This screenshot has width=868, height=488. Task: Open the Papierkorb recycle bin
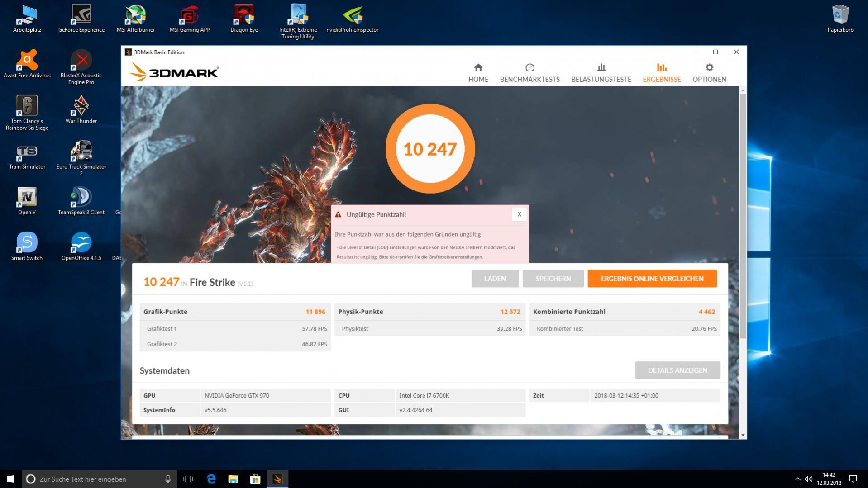pyautogui.click(x=840, y=19)
